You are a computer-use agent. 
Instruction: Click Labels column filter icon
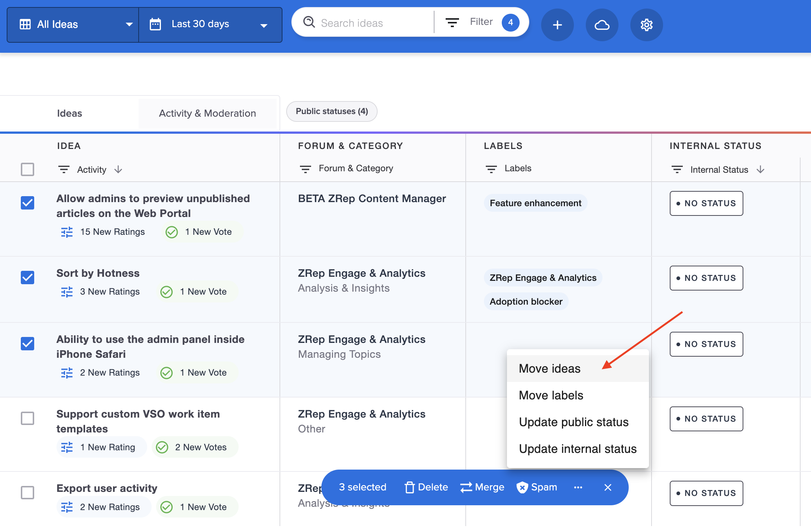[491, 169]
